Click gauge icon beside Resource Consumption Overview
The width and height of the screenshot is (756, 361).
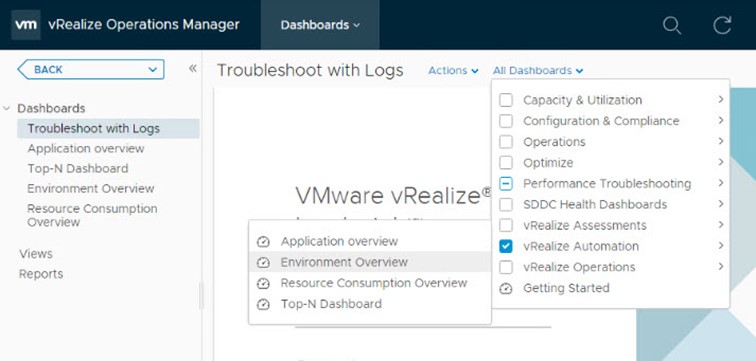pos(263,283)
